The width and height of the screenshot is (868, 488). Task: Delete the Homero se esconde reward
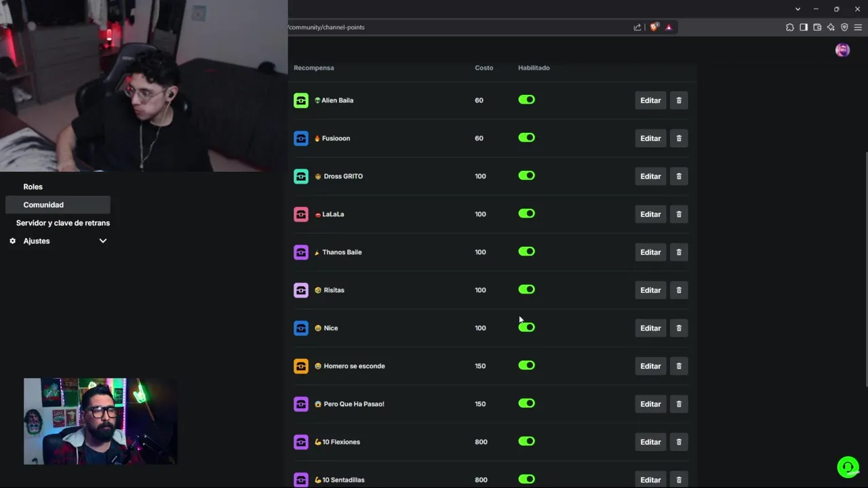679,366
